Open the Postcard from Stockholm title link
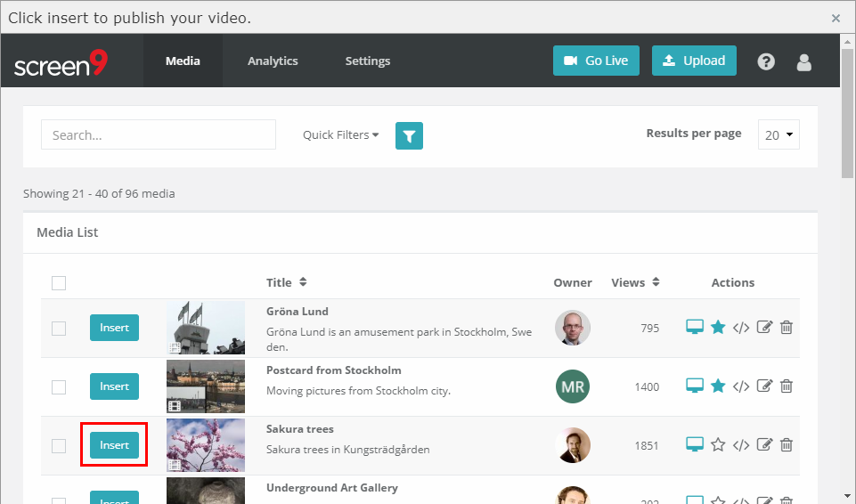This screenshot has width=856, height=504. click(333, 370)
